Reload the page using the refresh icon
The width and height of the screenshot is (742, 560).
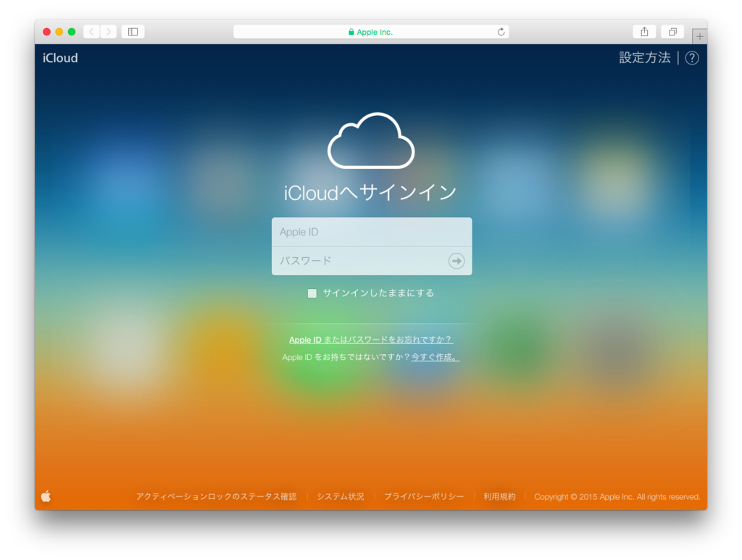(501, 31)
